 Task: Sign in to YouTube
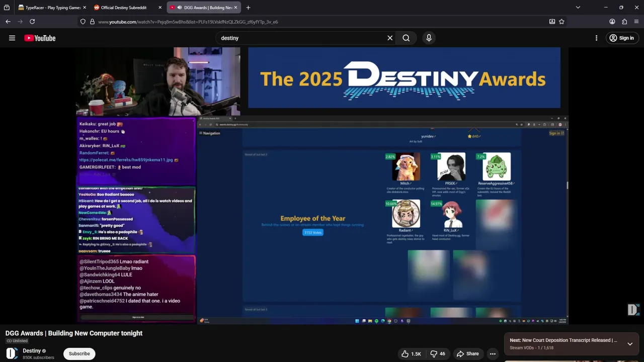click(x=621, y=38)
